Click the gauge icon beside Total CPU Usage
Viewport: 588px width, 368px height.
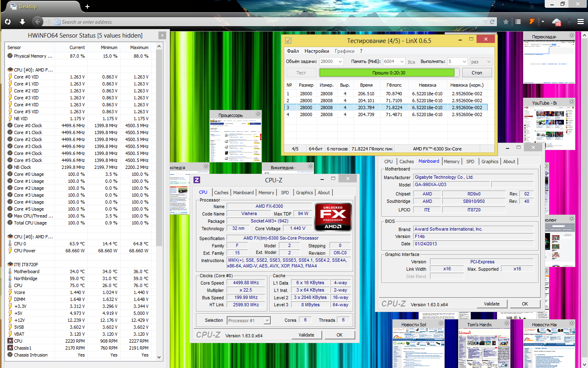10,223
